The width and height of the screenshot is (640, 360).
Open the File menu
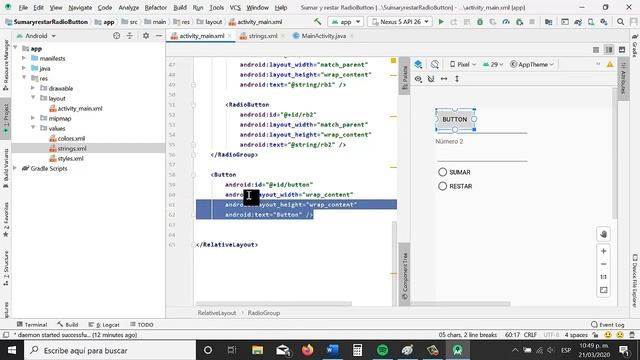click(23, 7)
